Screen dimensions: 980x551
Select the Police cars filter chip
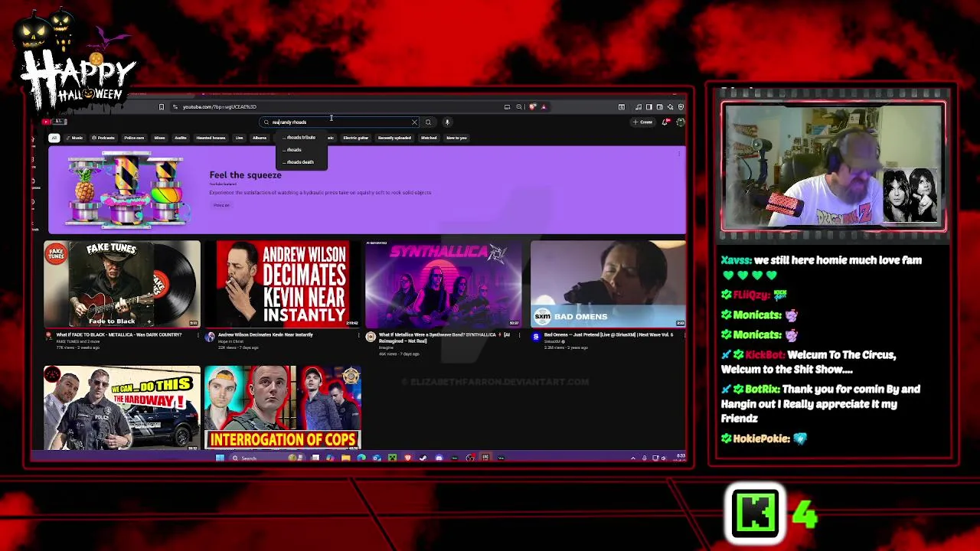pos(134,138)
